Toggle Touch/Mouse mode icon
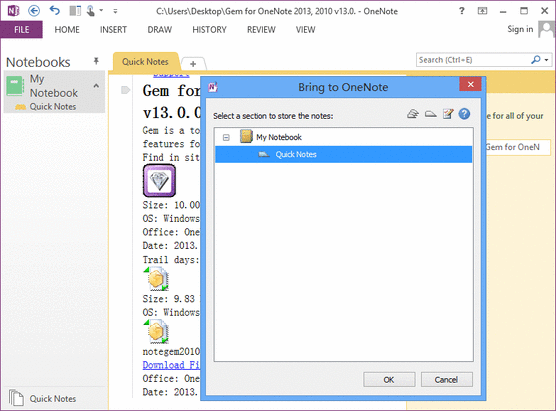Screen dimensions: 556x411 coord(90,11)
